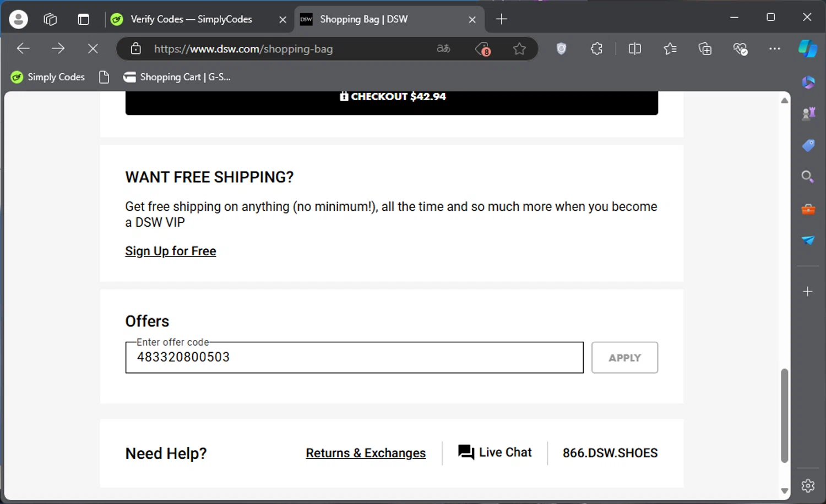Open shopping coupons icon with badge 8
826x504 pixels.
[482, 49]
